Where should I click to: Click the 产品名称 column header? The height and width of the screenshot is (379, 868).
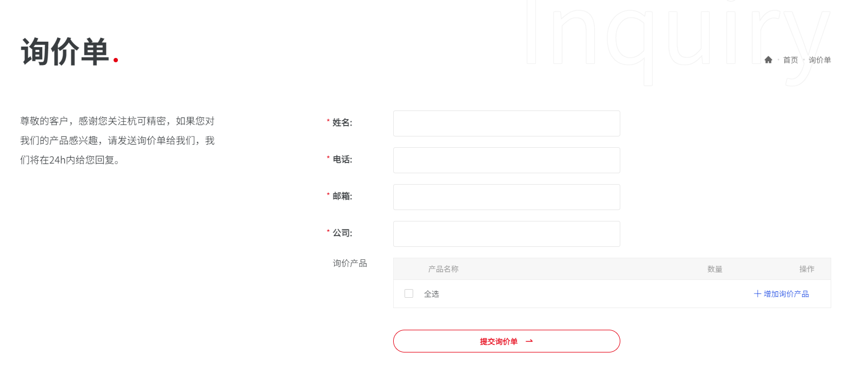pos(443,269)
